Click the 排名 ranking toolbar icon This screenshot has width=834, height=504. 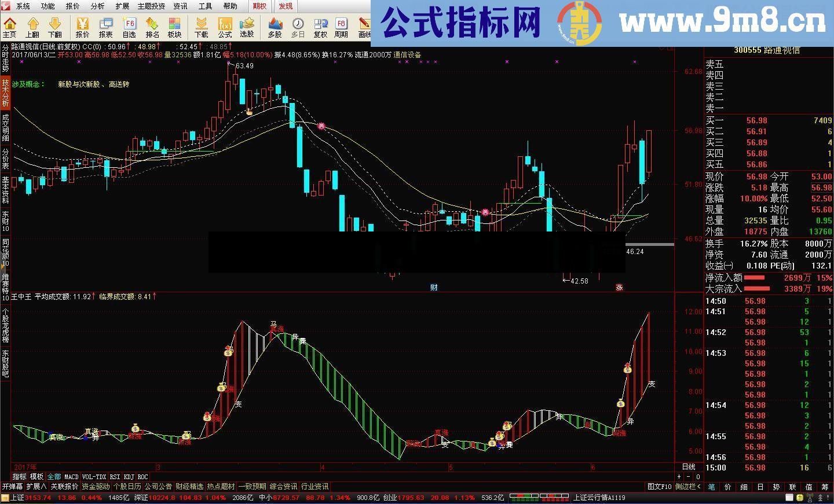click(152, 27)
